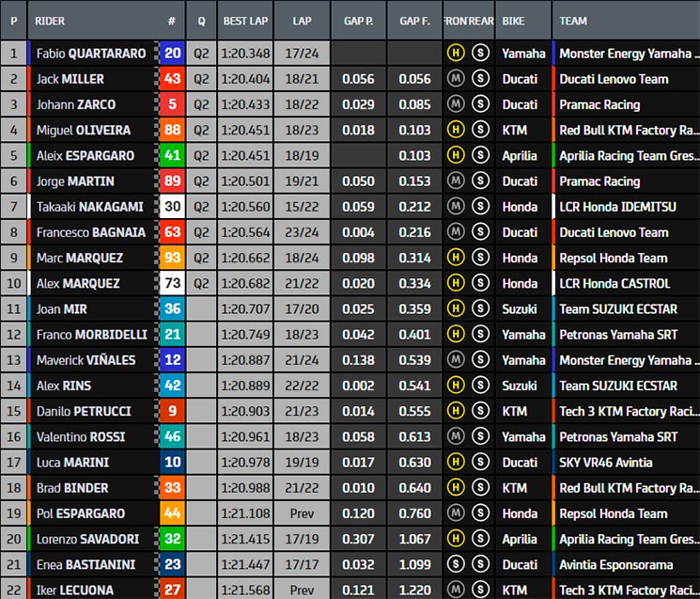This screenshot has height=599, width=700.
Task: Click the hard front tyre icon in Morbidelli's row
Action: tap(456, 334)
